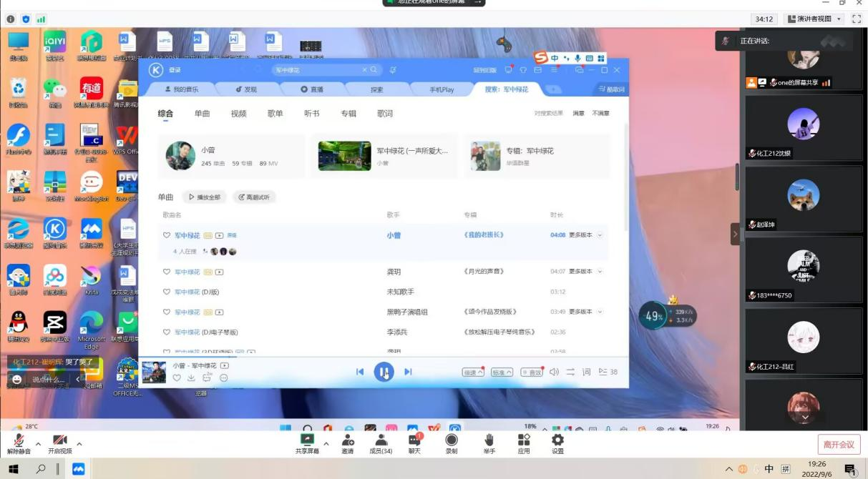The width and height of the screenshot is (868, 479).
Task: Skip to the next track
Action: pos(408,372)
